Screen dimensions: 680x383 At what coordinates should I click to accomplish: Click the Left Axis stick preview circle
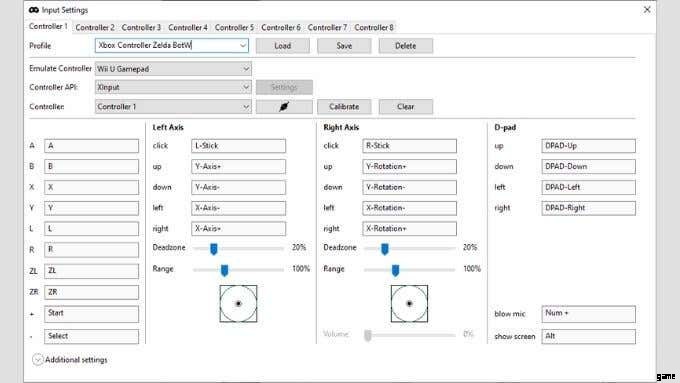[x=238, y=304]
